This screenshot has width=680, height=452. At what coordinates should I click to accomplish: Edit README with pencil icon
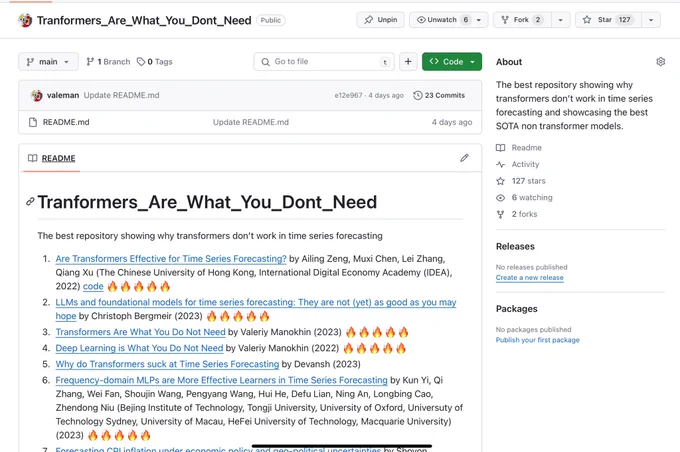coord(464,158)
